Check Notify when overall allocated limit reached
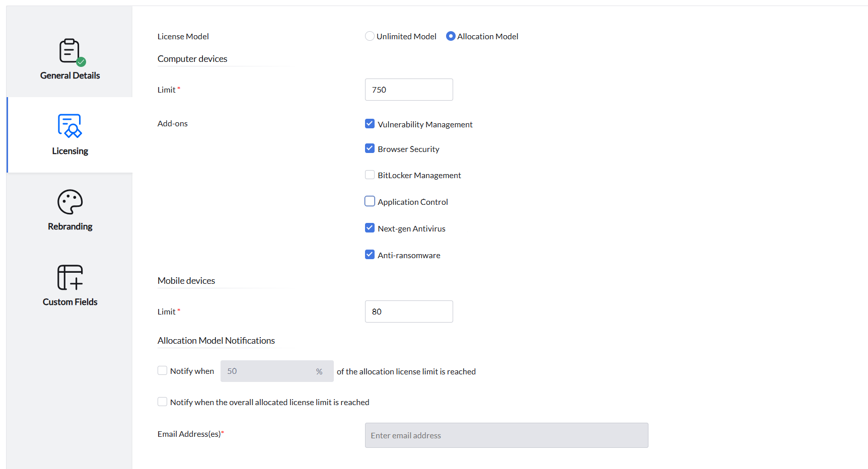This screenshot has width=868, height=469. click(163, 402)
